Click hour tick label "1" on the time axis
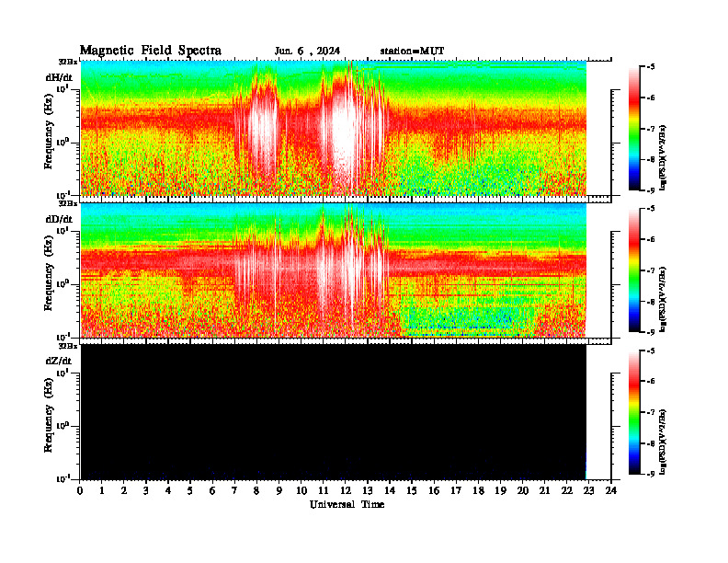Image resolution: width=728 pixels, height=563 pixels. [x=102, y=491]
